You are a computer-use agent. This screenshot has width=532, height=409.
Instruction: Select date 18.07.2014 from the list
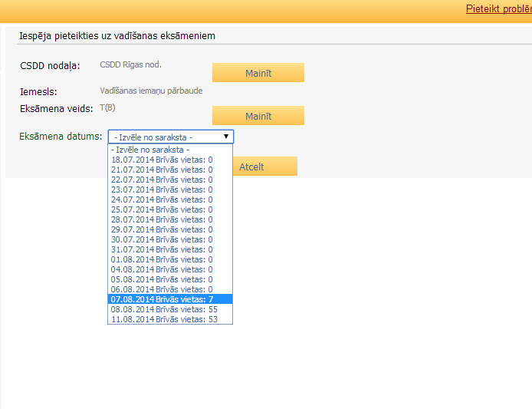(x=170, y=160)
